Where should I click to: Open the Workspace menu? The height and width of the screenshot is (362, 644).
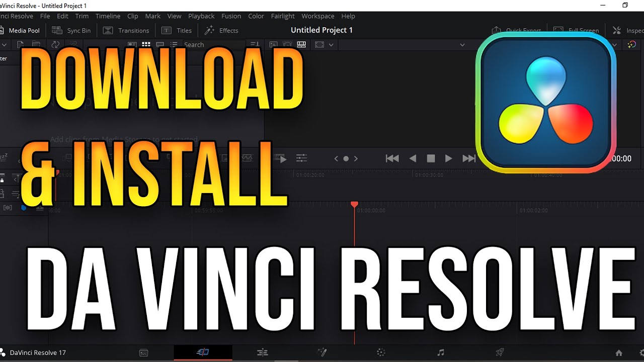tap(318, 16)
